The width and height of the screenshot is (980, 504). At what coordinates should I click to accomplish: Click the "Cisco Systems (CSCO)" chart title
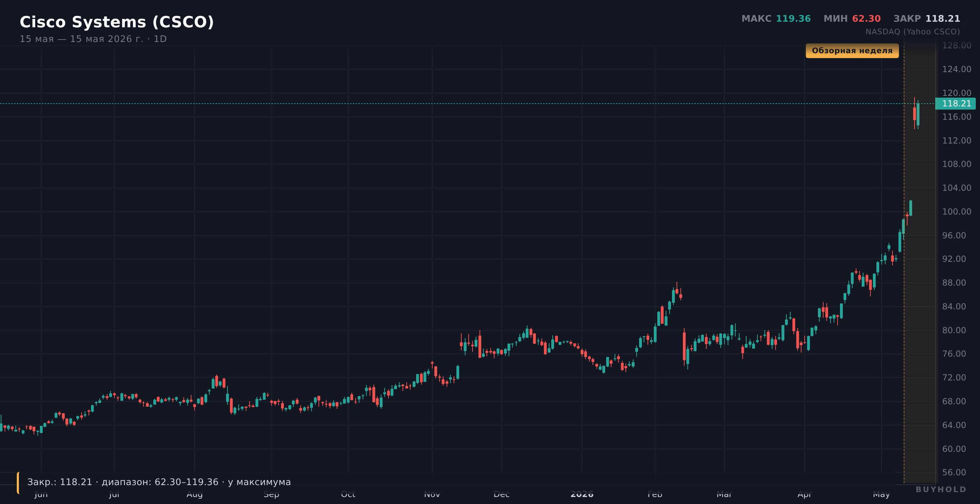117,22
